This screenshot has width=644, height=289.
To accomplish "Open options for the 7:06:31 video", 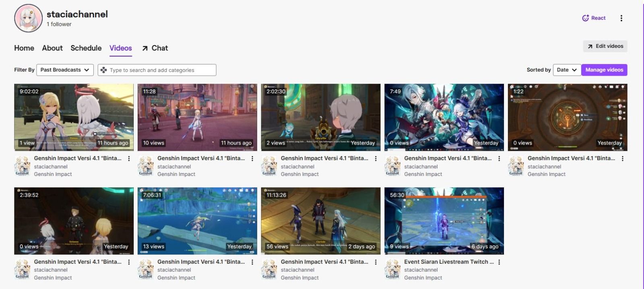I will point(252,262).
